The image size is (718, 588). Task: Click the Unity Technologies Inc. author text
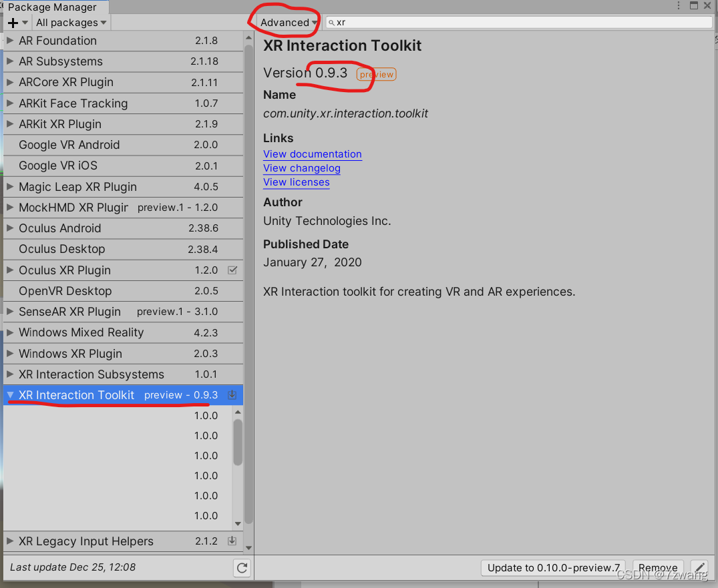point(327,221)
